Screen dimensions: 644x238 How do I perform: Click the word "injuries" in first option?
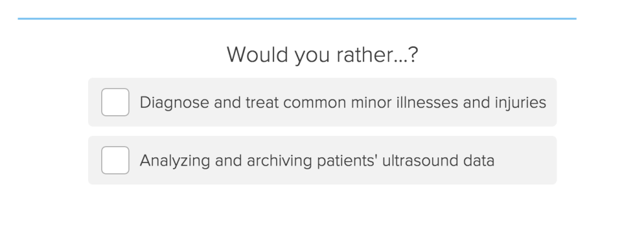(x=520, y=103)
